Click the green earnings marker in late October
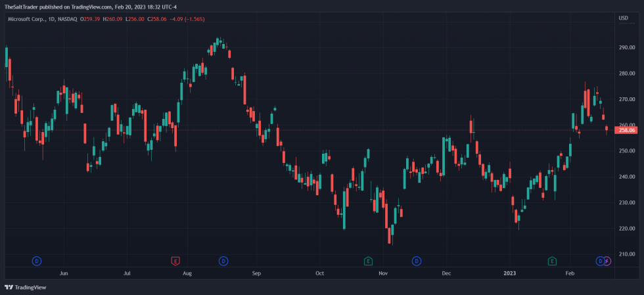This screenshot has height=295, width=644. pyautogui.click(x=368, y=261)
